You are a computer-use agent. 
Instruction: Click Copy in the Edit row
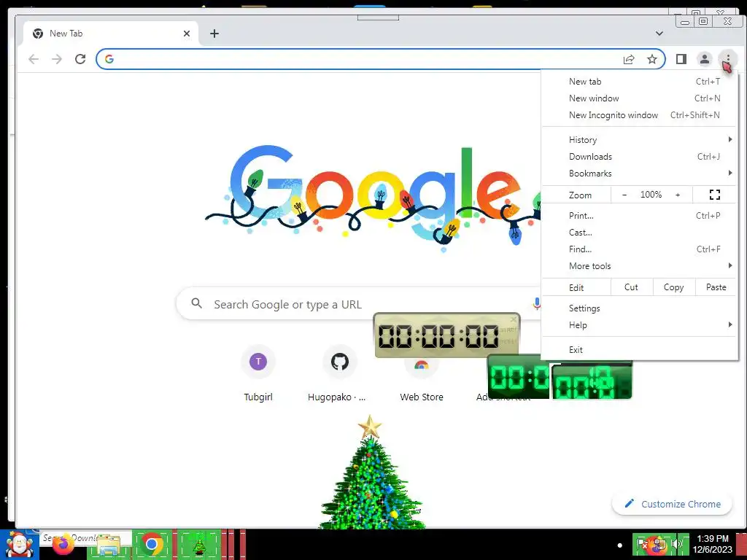(x=673, y=287)
